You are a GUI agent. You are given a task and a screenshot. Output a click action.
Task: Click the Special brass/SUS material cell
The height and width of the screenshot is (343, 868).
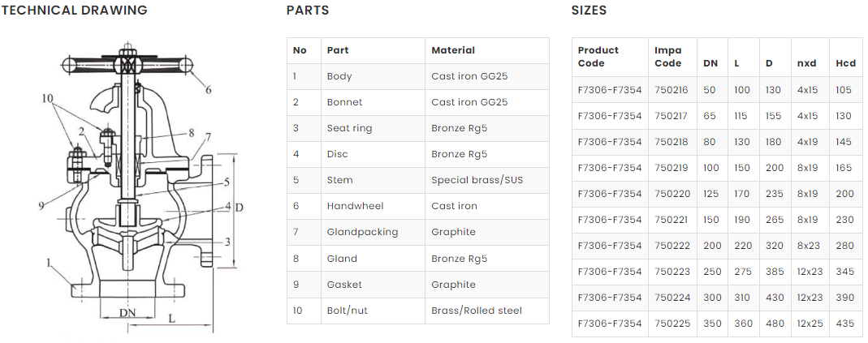pyautogui.click(x=477, y=180)
